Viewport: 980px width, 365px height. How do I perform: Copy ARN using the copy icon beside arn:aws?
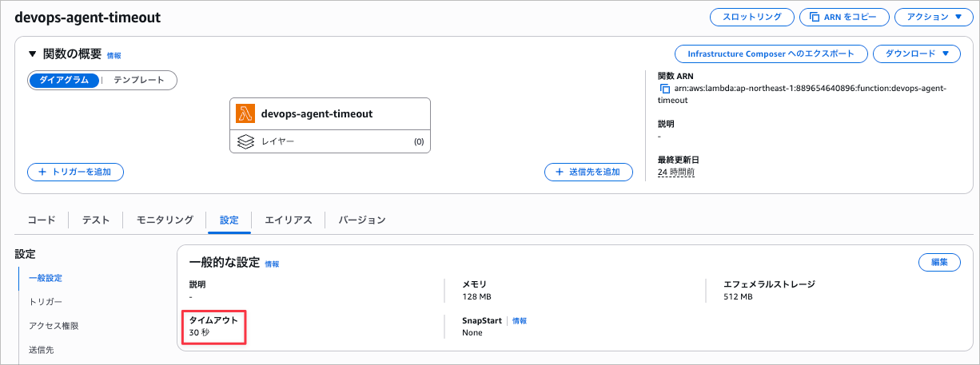click(664, 89)
